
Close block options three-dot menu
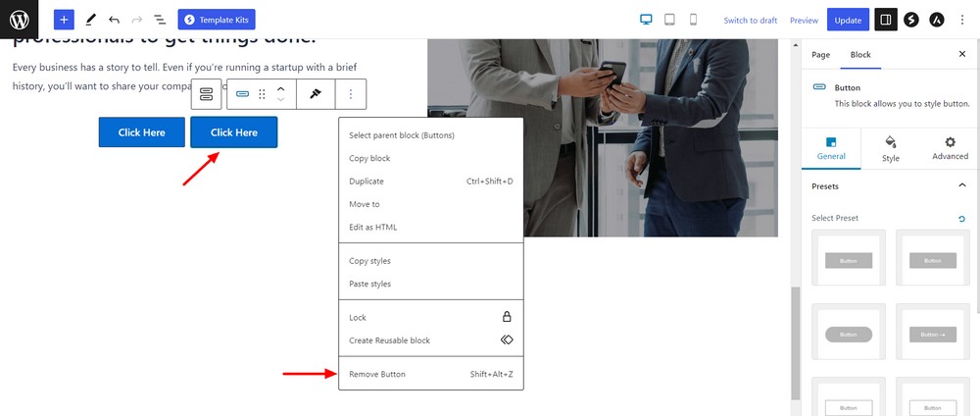351,94
